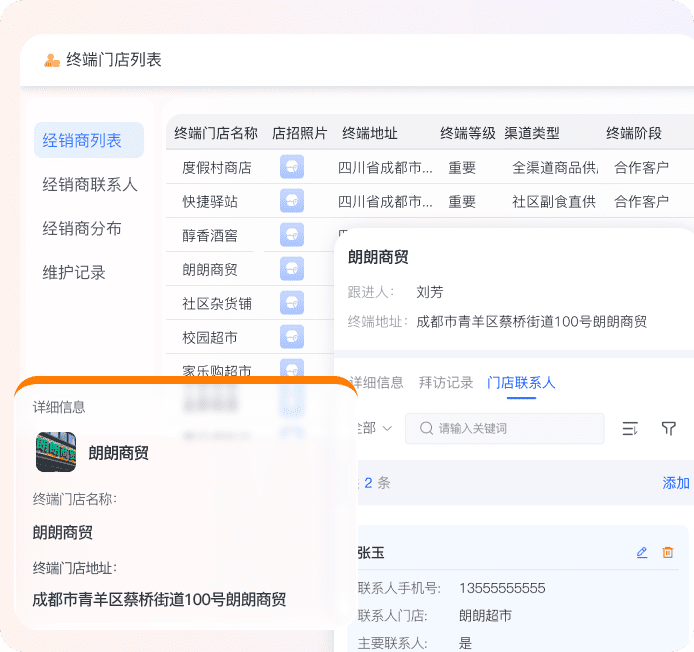Open storefront photo icon for 快捷驿站
The height and width of the screenshot is (652, 694).
292,202
